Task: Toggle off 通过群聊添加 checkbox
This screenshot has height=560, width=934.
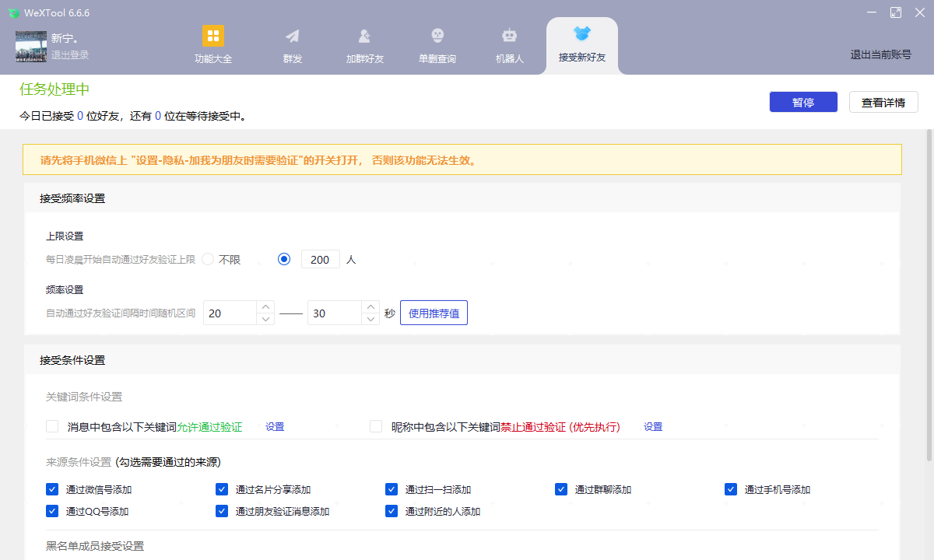Action: pyautogui.click(x=561, y=489)
